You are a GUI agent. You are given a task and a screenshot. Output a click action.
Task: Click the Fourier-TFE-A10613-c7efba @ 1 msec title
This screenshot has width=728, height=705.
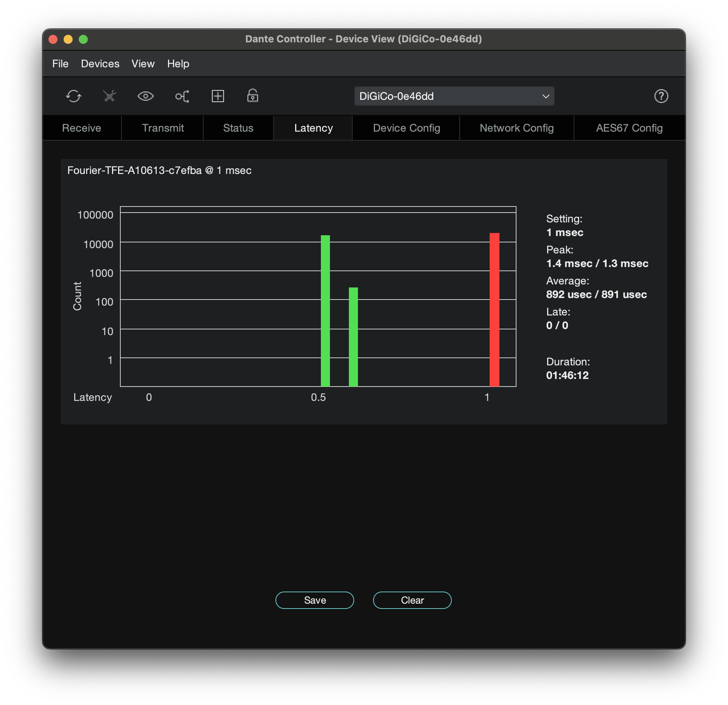(x=159, y=170)
